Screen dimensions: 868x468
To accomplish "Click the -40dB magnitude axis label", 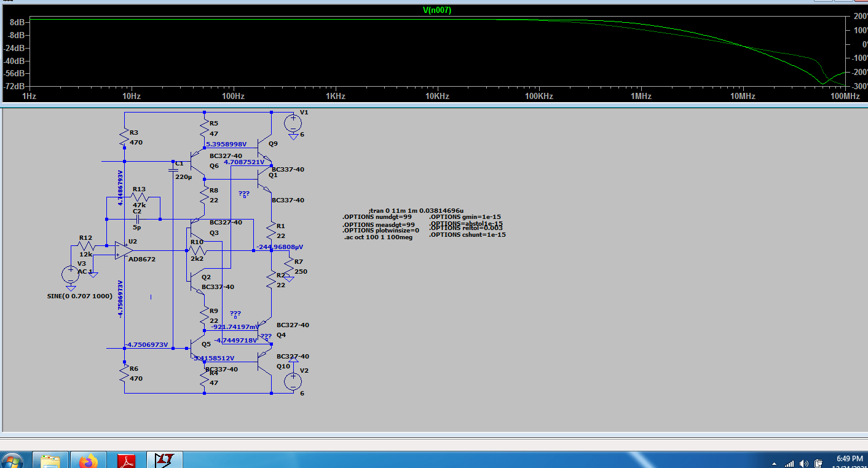I will 15,61.
